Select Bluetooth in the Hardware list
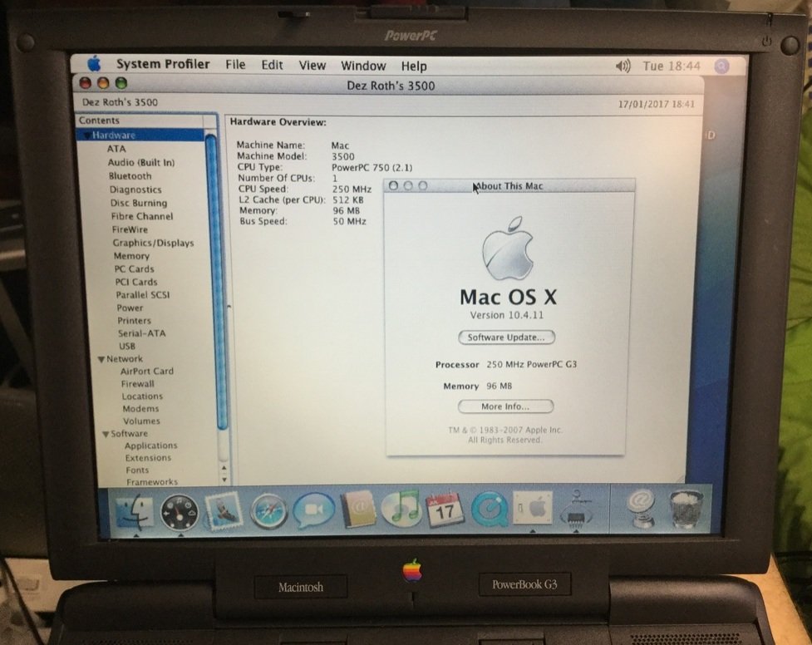The width and height of the screenshot is (812, 645). (130, 176)
